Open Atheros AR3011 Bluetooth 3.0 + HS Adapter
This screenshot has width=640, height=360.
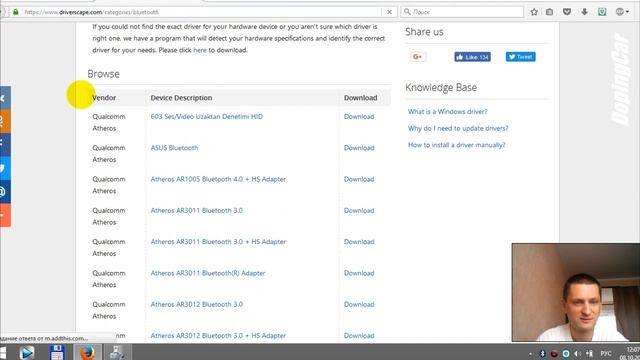coord(218,242)
